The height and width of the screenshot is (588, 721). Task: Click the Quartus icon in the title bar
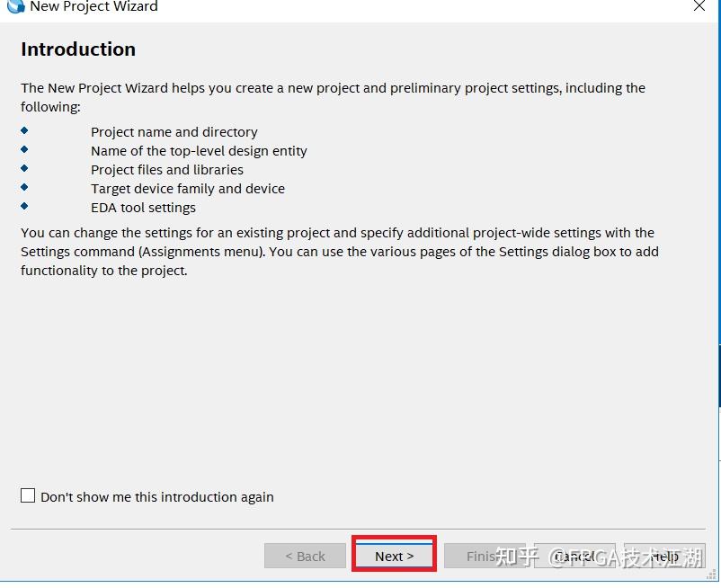[15, 6]
